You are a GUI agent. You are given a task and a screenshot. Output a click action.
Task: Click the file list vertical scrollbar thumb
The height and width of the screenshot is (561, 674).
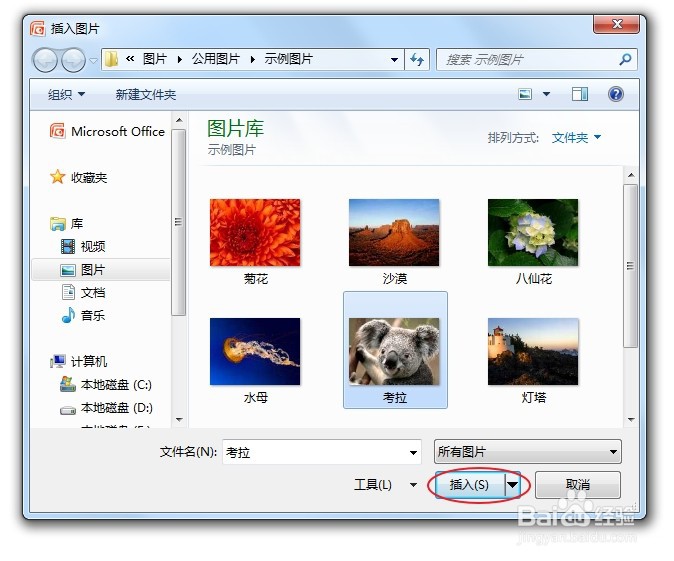631,266
